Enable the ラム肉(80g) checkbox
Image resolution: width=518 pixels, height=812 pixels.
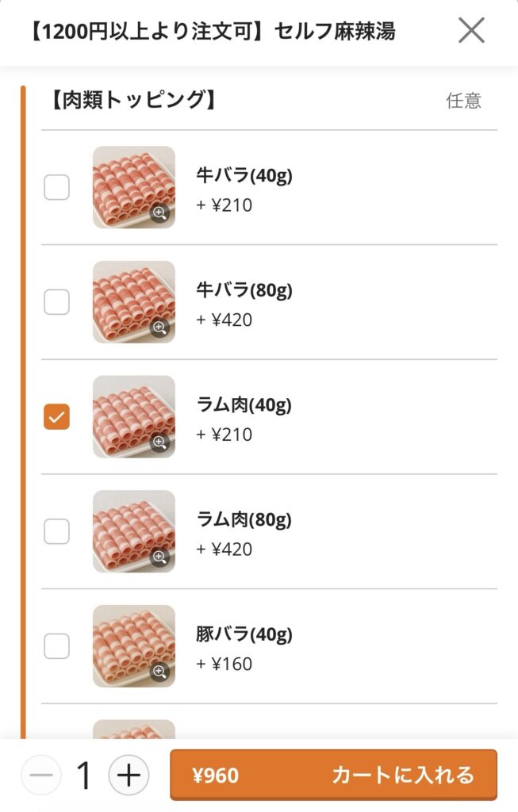click(56, 531)
